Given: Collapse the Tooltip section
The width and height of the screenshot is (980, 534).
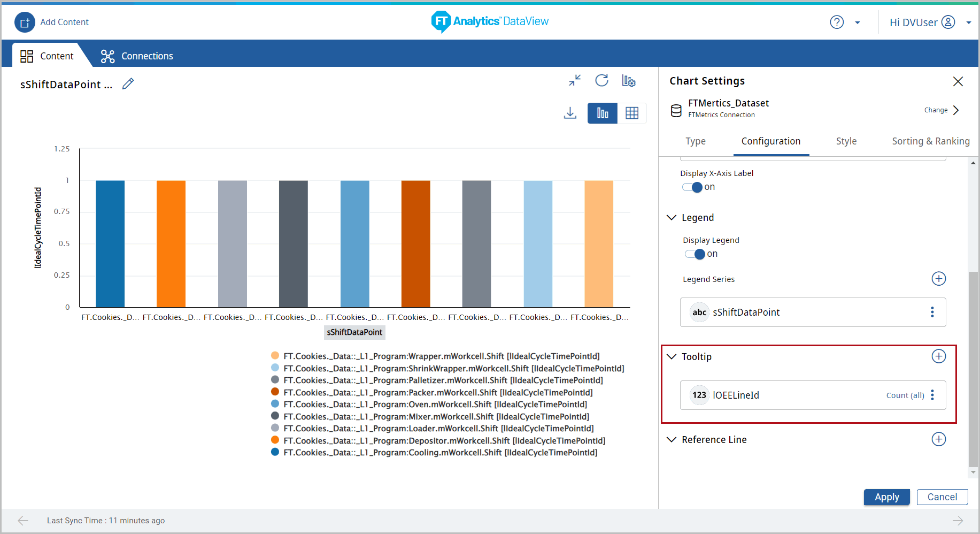Looking at the screenshot, I should (672, 357).
